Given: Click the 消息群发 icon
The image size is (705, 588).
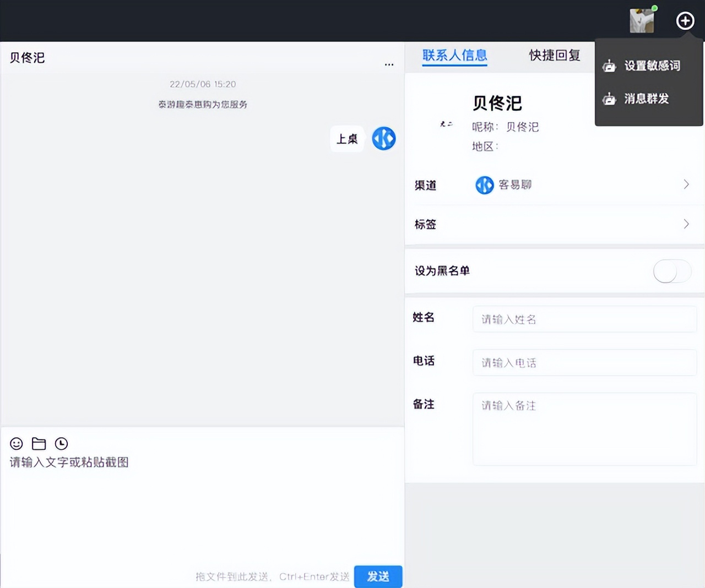Looking at the screenshot, I should pyautogui.click(x=609, y=99).
